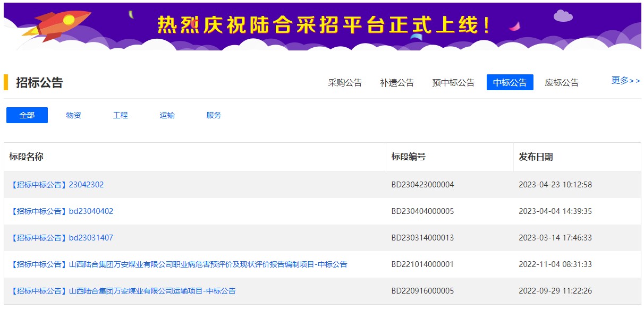Open more announcements via 更多>> link
Image resolution: width=644 pixels, height=310 pixels.
(x=625, y=80)
